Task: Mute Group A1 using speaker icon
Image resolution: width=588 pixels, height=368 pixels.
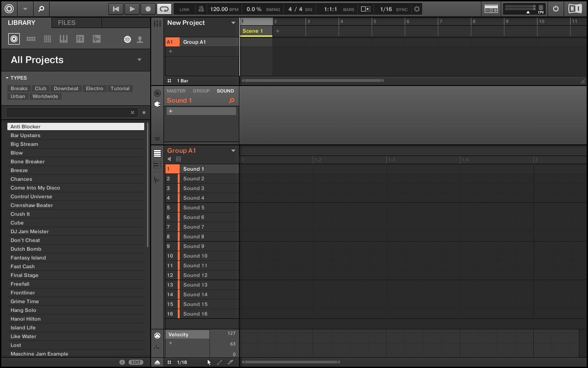Action: (x=170, y=159)
